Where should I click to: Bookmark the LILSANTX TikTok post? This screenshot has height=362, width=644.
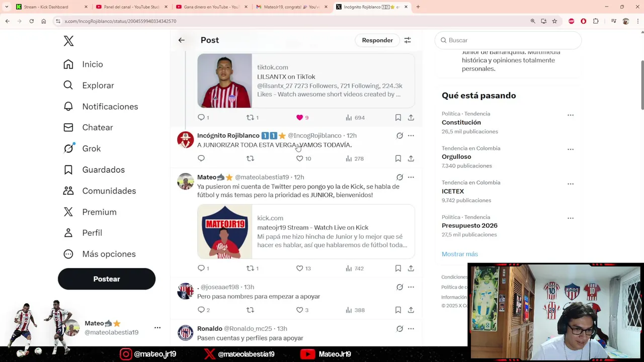point(398,118)
